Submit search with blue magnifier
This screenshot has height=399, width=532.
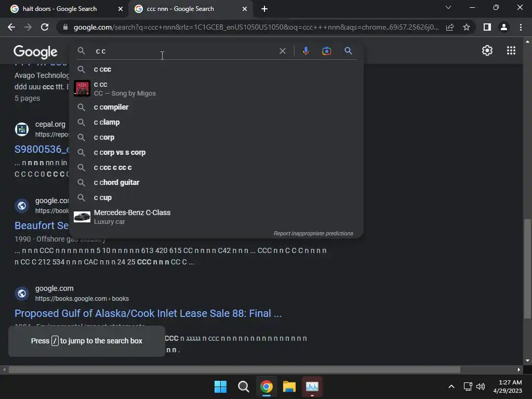pyautogui.click(x=348, y=51)
